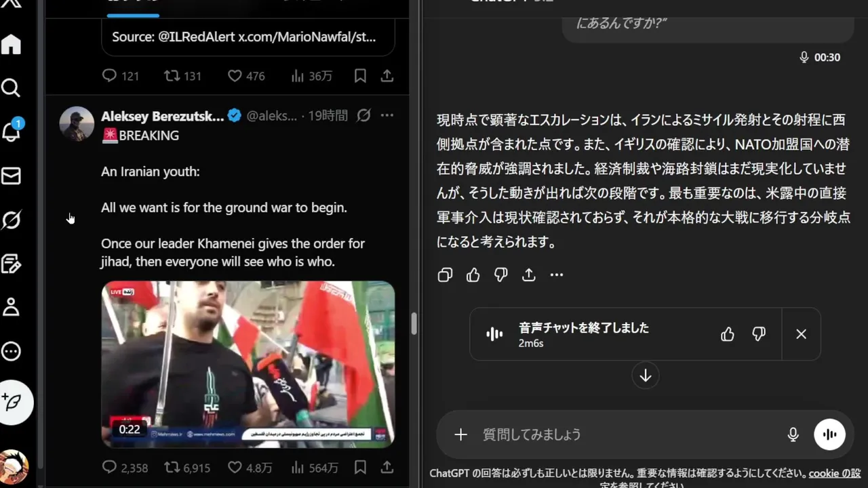The width and height of the screenshot is (868, 488).
Task: Open More menu in X sidebar
Action: pos(12,351)
